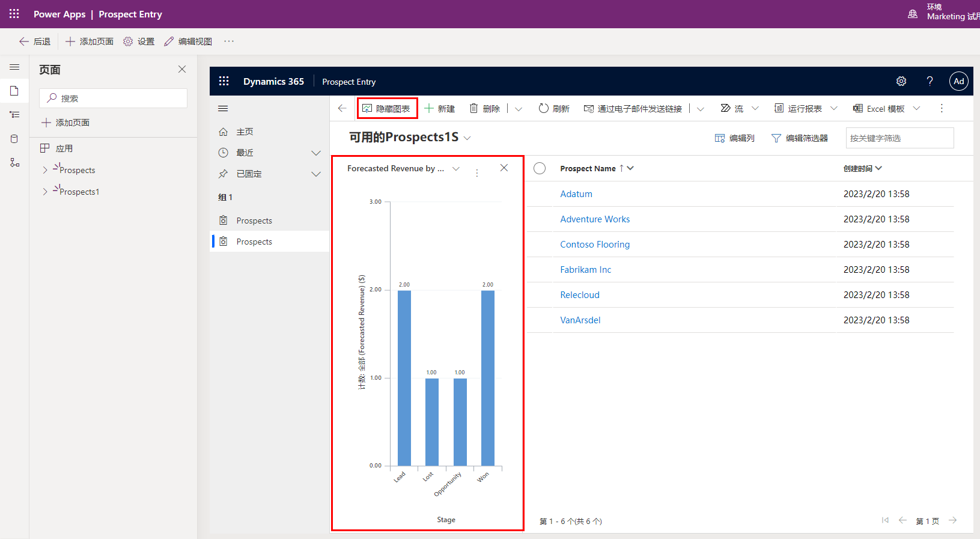Open the dropdown arrow next to 删除
Viewport: 980px width, 539px height.
pos(519,109)
